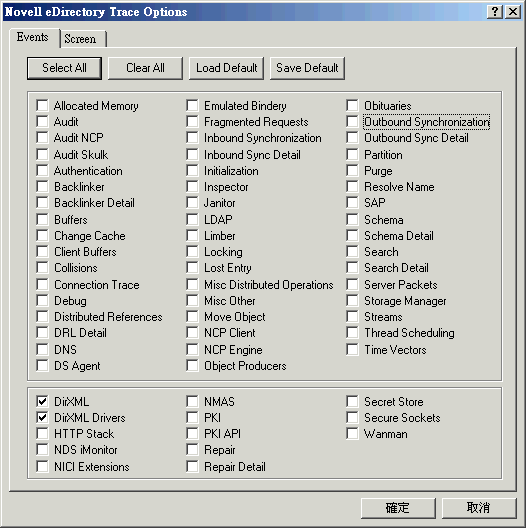This screenshot has height=528, width=526.
Task: Enable DRL Detail tracing
Action: [42, 333]
